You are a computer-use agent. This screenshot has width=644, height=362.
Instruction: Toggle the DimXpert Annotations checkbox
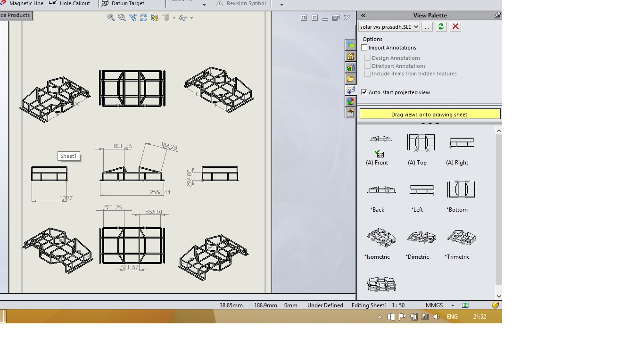(367, 66)
